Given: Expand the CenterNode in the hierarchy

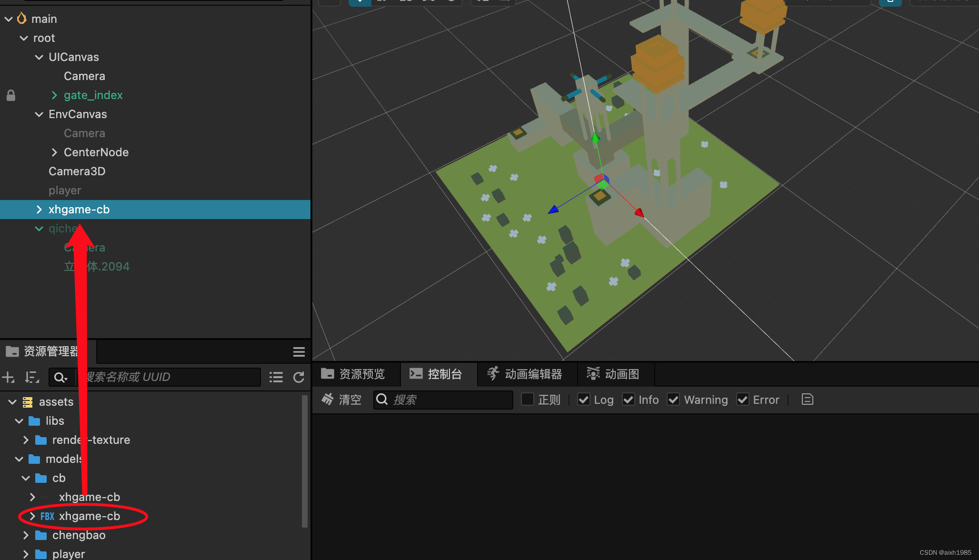Looking at the screenshot, I should 54,152.
